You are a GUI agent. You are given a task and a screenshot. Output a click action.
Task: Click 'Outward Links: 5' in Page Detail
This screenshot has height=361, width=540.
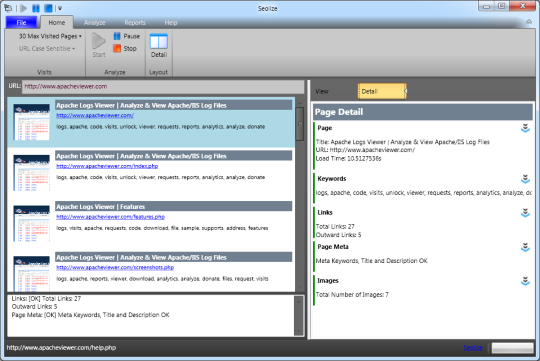coord(339,235)
